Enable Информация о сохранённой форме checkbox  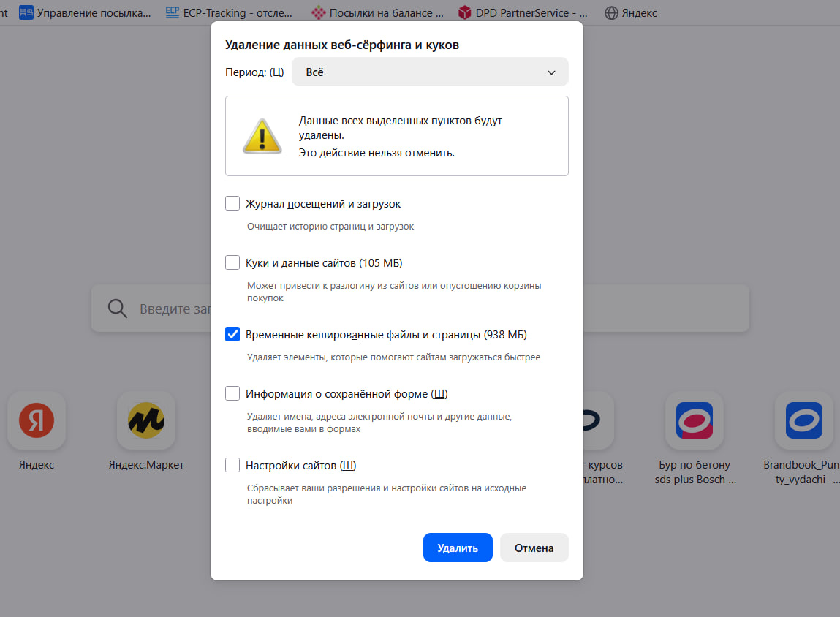pyautogui.click(x=232, y=393)
